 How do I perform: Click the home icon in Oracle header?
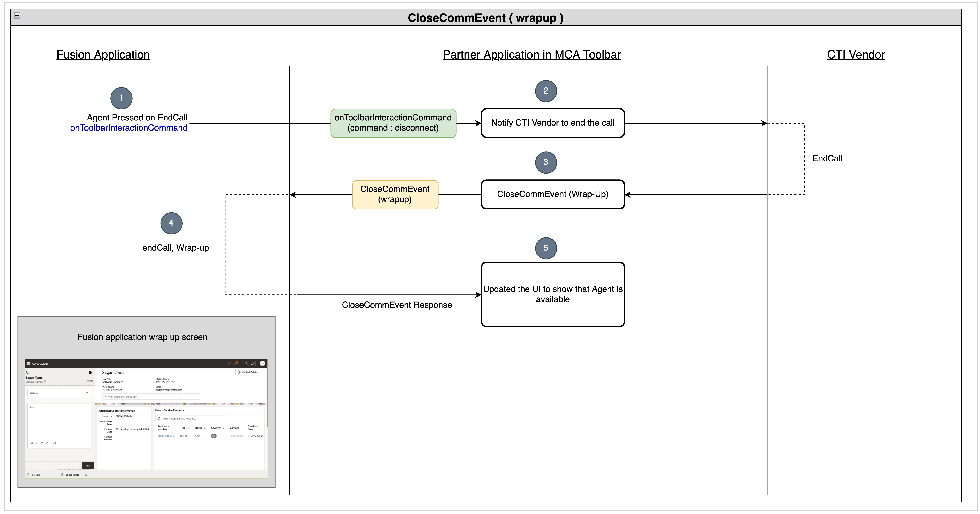click(x=229, y=363)
